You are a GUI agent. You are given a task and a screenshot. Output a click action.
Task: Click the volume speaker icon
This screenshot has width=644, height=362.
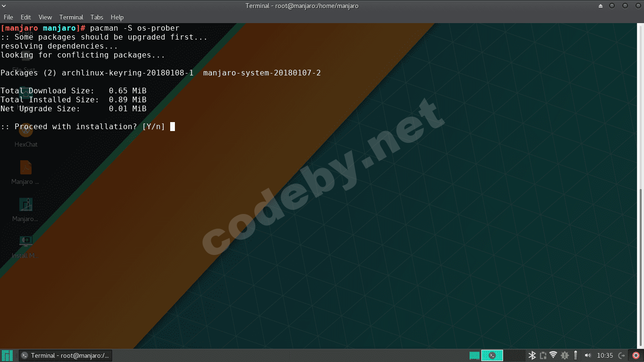[587, 355]
